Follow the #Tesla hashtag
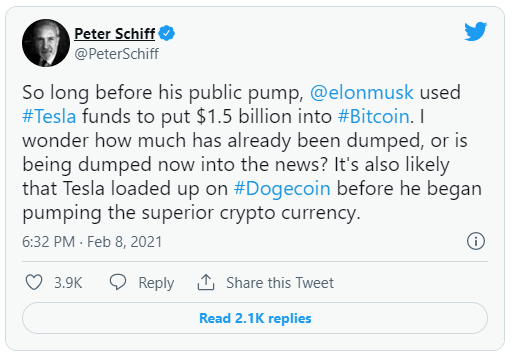 pyautogui.click(x=49, y=116)
